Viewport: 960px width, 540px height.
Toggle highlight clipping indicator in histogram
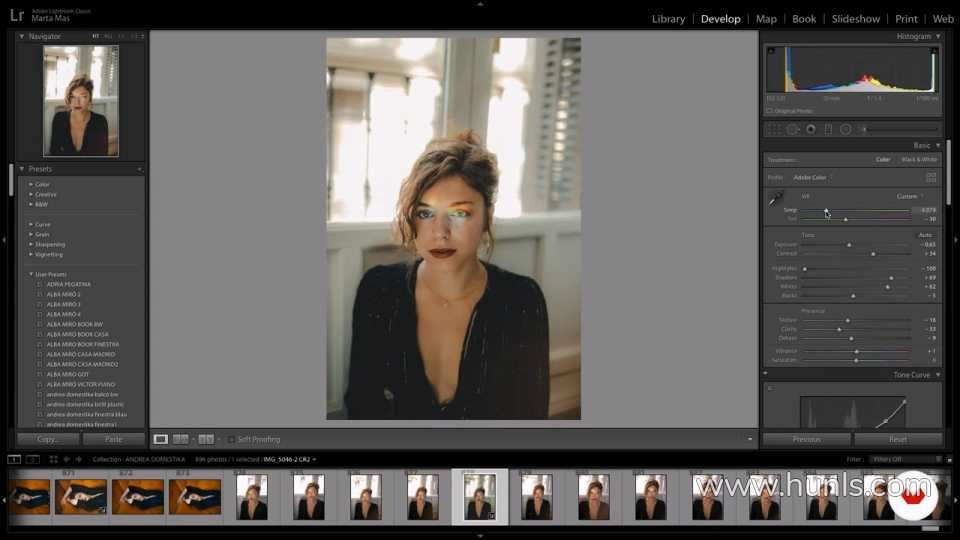click(x=934, y=50)
